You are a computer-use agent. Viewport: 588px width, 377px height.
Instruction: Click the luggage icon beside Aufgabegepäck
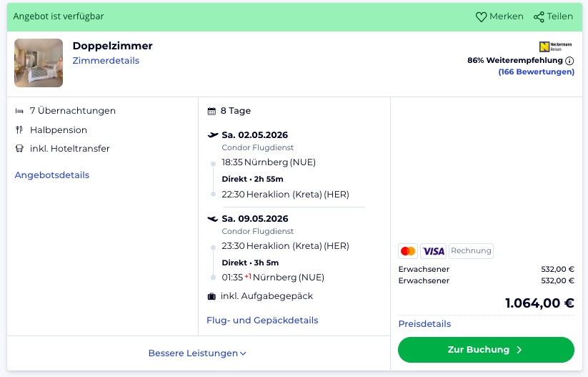tap(211, 297)
